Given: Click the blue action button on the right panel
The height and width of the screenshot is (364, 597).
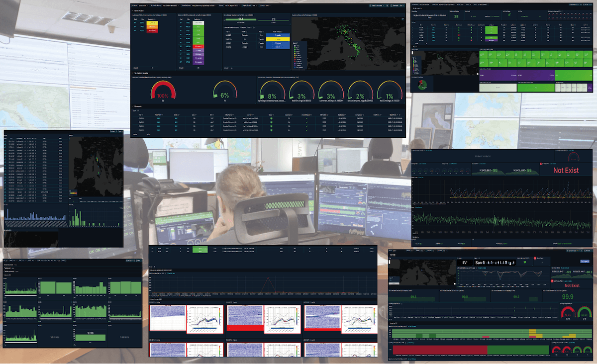Looking at the screenshot, I should (585, 262).
